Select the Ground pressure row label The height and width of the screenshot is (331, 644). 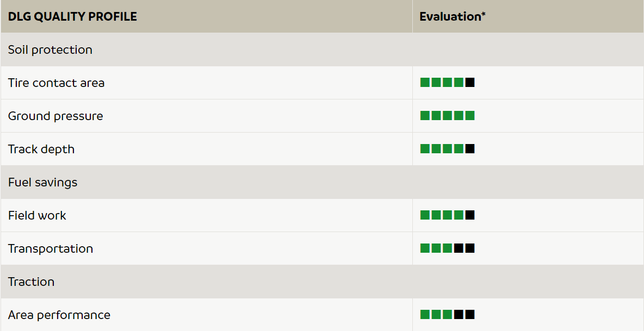click(55, 116)
